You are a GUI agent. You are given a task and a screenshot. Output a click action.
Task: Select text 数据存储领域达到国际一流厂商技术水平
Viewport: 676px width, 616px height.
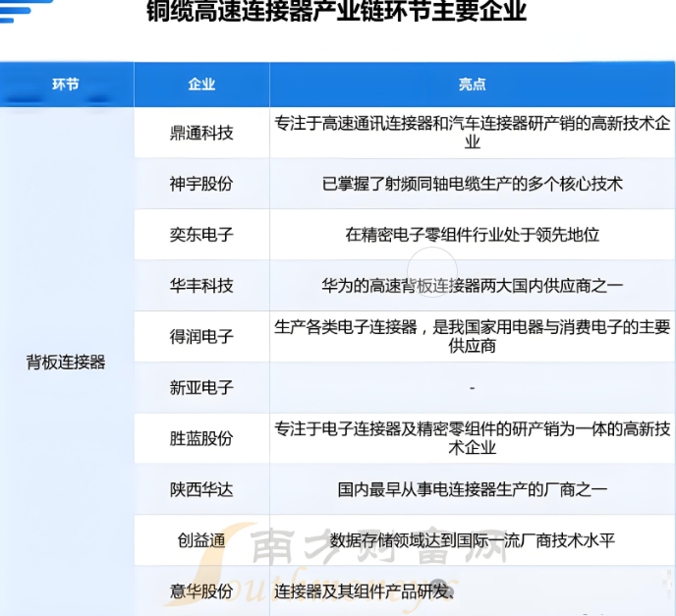coord(472,540)
